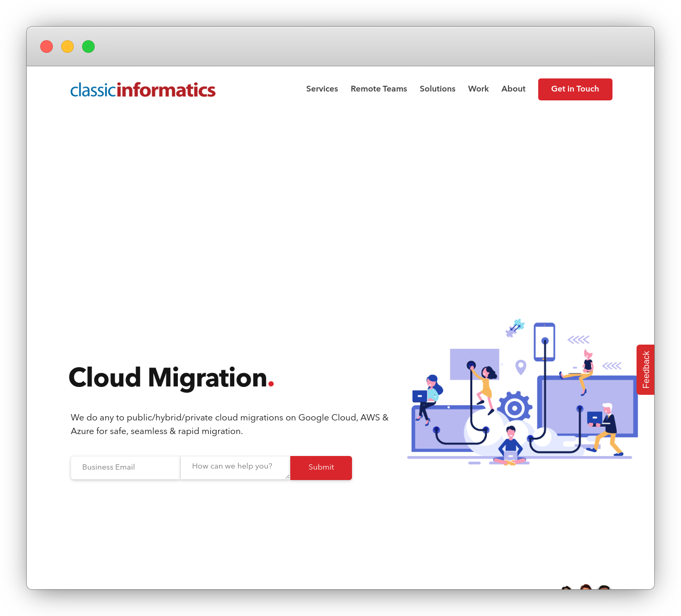The height and width of the screenshot is (616, 681).
Task: Click the green maximize window button
Action: click(x=88, y=47)
